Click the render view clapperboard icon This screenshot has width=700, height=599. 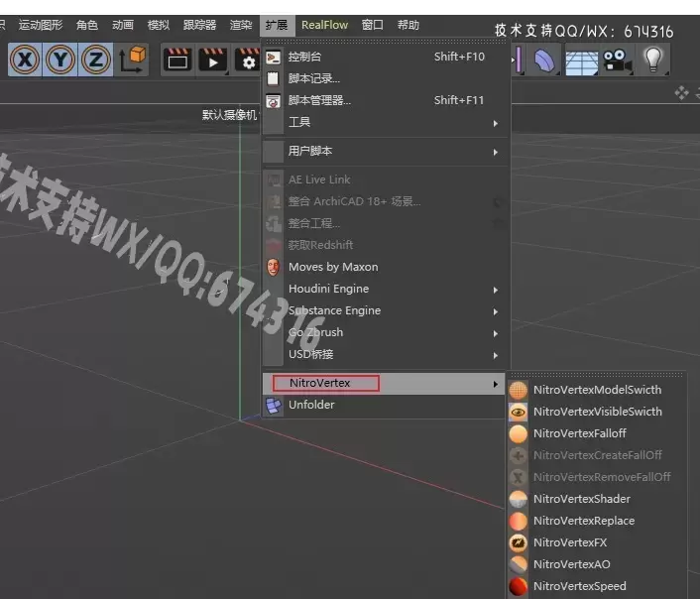pyautogui.click(x=177, y=60)
